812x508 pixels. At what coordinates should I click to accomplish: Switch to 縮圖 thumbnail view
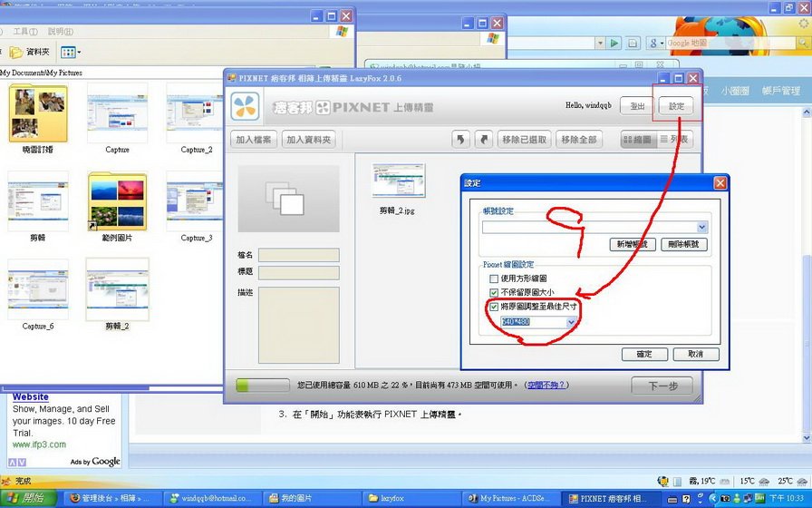click(639, 139)
